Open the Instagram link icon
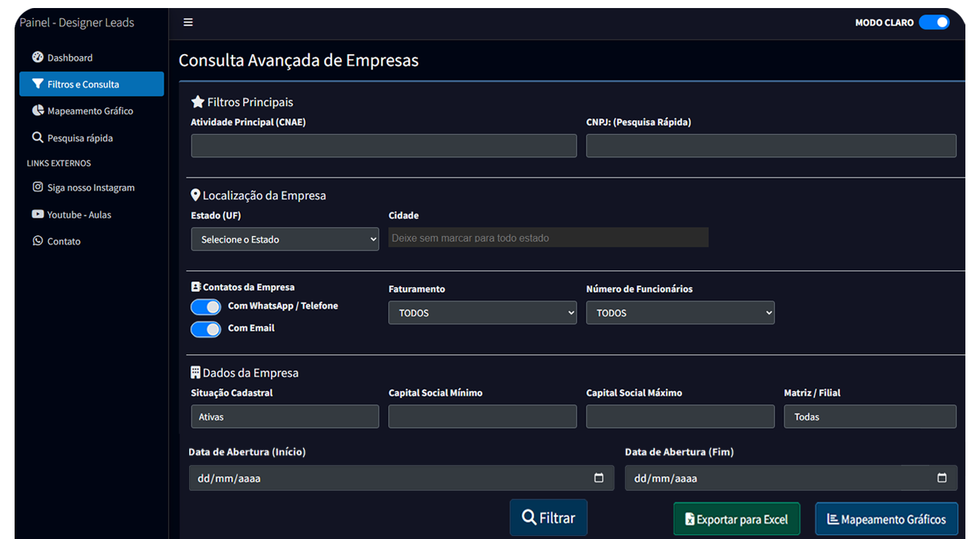Image resolution: width=980 pixels, height=539 pixels. 38,187
